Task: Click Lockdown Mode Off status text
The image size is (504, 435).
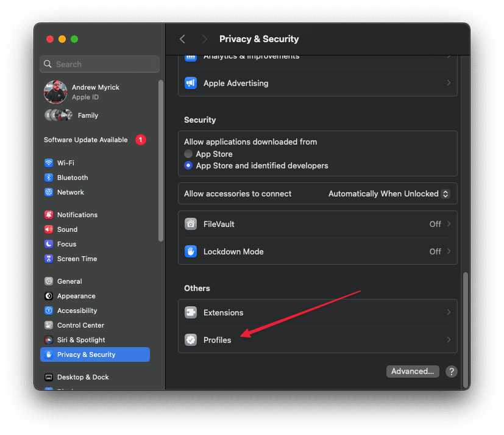Action: 435,251
